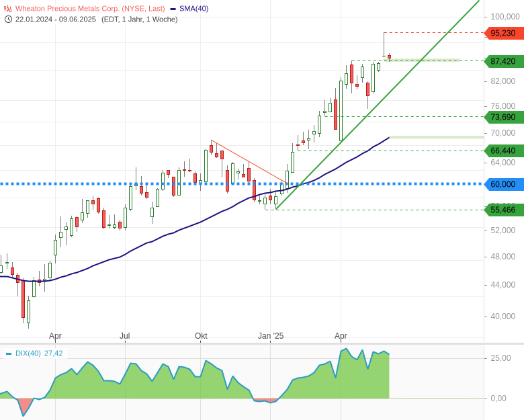524x420 pixels.
Task: Click the red 95,230 price label
Action: click(505, 33)
